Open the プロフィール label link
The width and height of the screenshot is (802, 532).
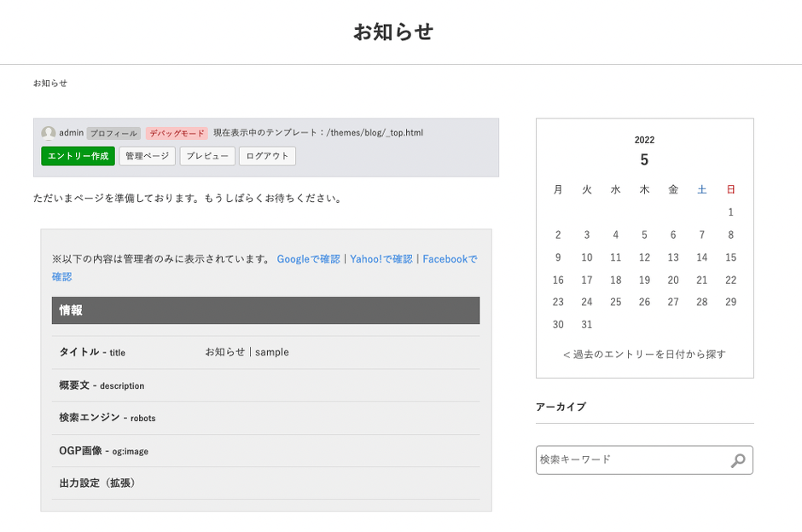(x=113, y=134)
